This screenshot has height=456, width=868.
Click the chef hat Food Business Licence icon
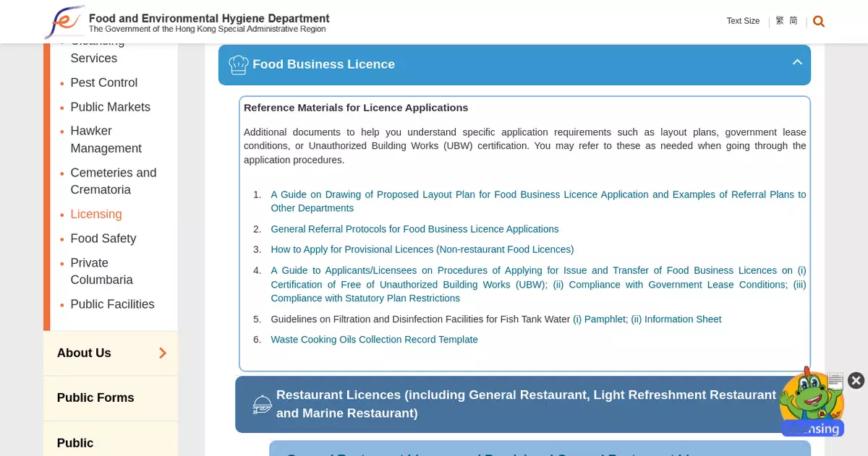click(238, 65)
